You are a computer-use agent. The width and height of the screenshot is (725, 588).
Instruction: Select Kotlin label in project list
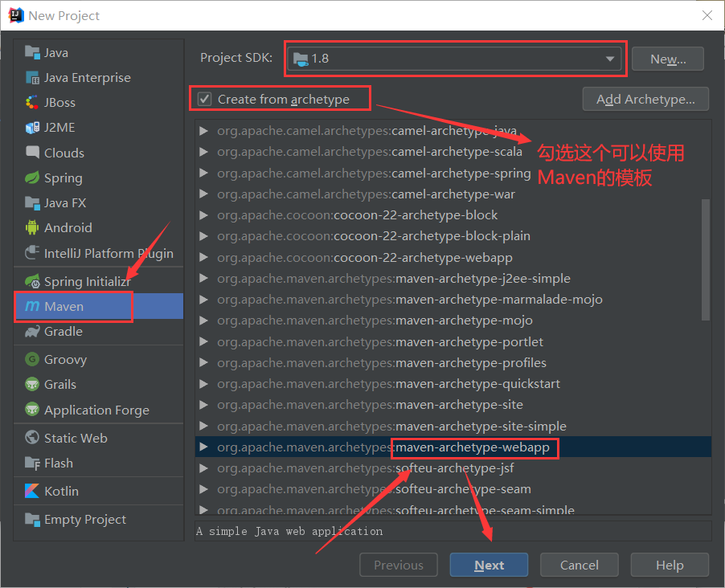pyautogui.click(x=62, y=491)
